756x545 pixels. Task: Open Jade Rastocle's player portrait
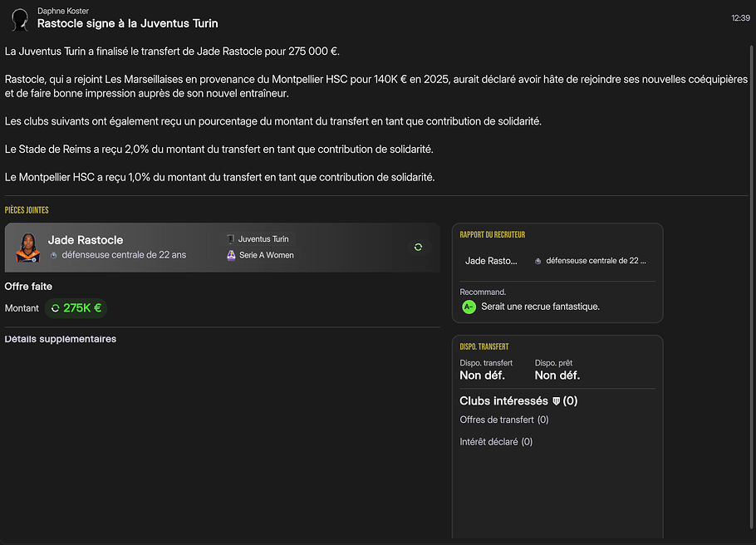pyautogui.click(x=27, y=248)
